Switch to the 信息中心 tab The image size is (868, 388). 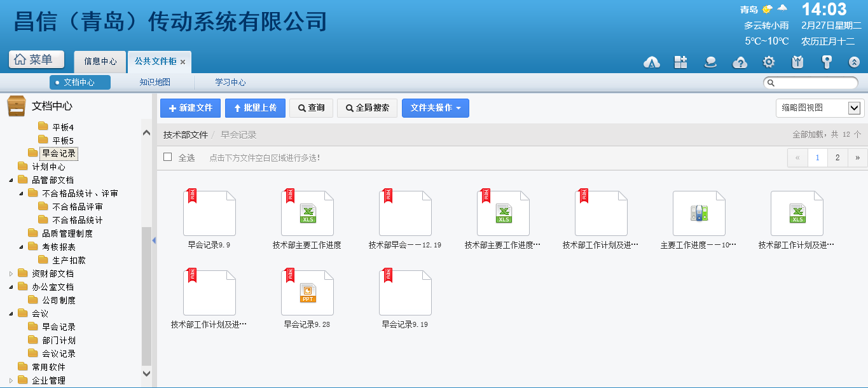pyautogui.click(x=100, y=62)
